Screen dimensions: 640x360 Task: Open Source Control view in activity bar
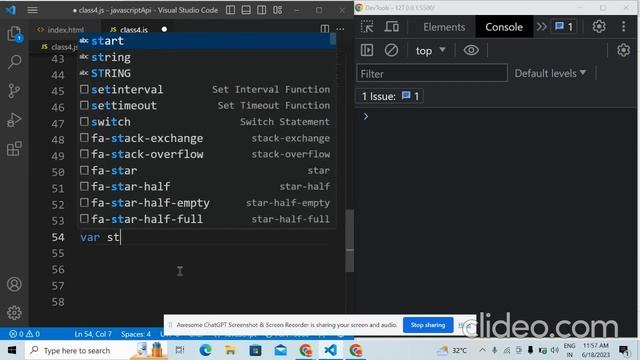click(14, 91)
